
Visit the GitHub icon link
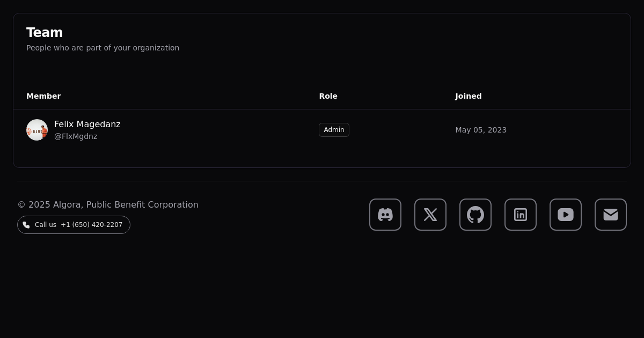tap(475, 215)
